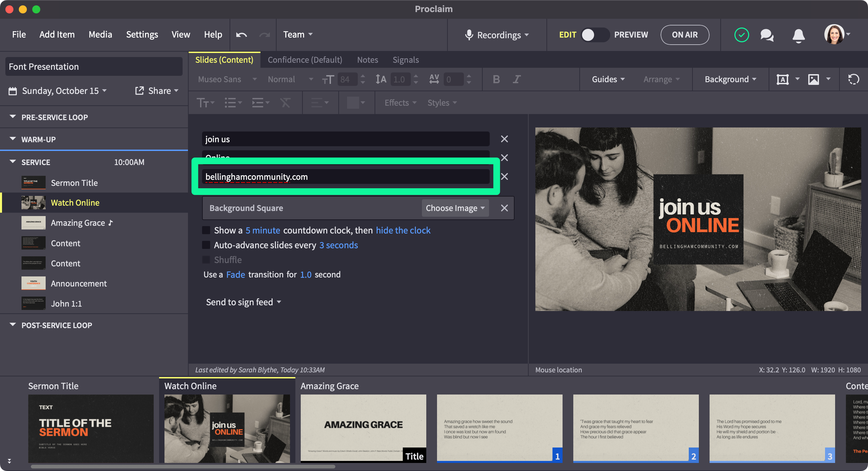Click the green sync checkmark icon
Viewport: 868px width, 471px height.
(x=741, y=35)
